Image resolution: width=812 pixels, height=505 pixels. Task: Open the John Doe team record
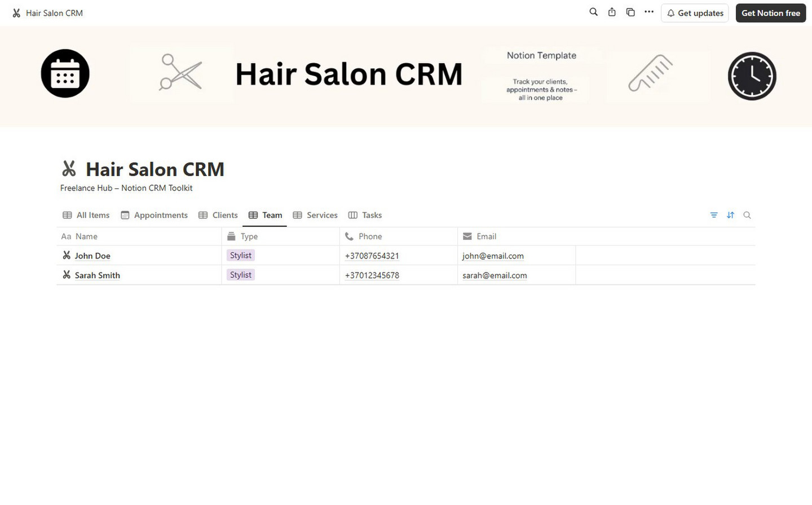pyautogui.click(x=92, y=256)
